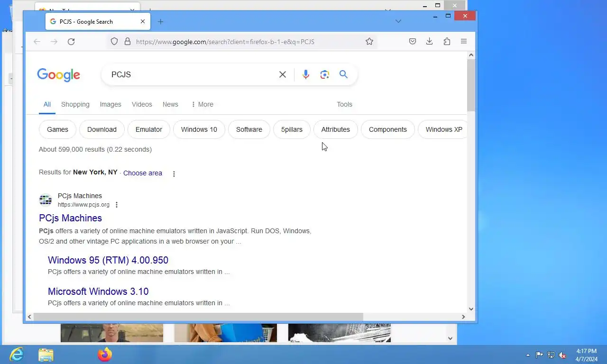The height and width of the screenshot is (364, 607).
Task: Open File Explorer from taskbar
Action: pos(46,355)
